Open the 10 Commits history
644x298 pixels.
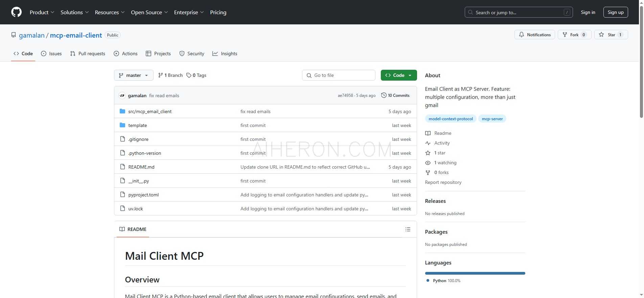(x=395, y=95)
